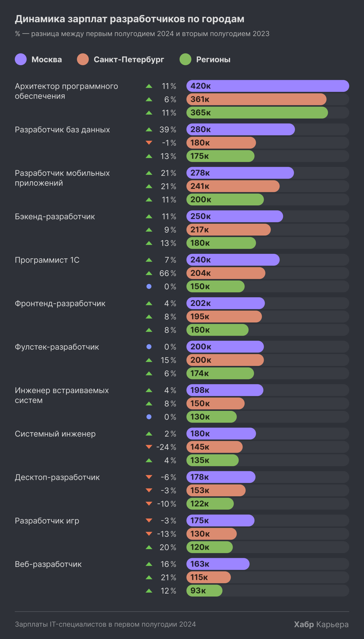Viewport: 364px width, 639px height.
Task: Click the down arrow next to -13%
Action: pos(149,534)
